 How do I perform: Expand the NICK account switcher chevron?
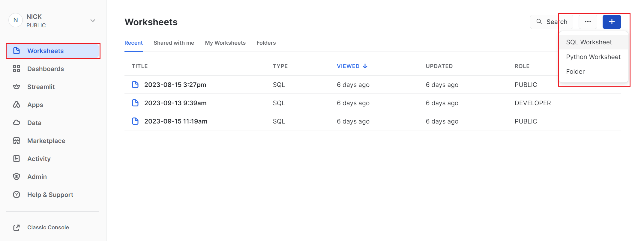pos(93,21)
